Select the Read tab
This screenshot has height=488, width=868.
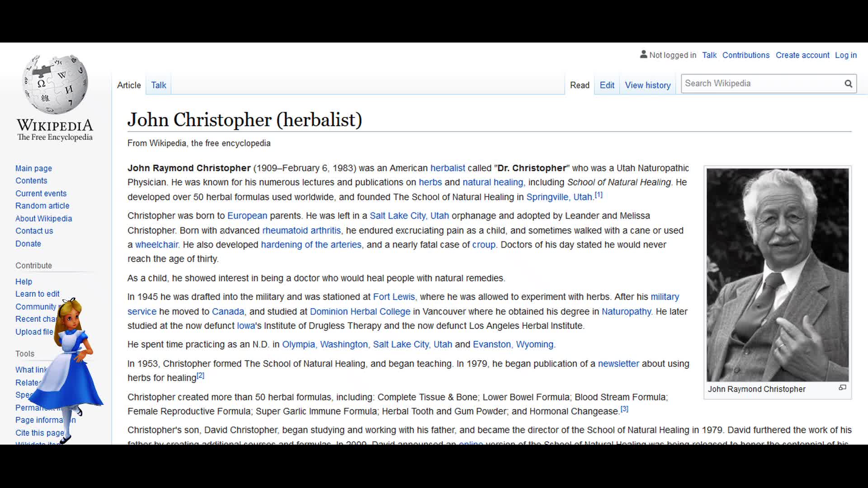[580, 85]
